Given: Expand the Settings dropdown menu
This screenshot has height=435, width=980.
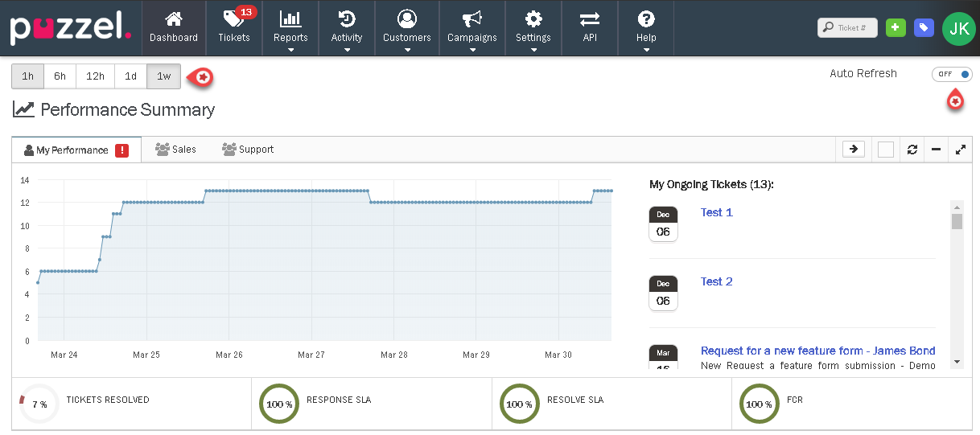Looking at the screenshot, I should tap(533, 29).
